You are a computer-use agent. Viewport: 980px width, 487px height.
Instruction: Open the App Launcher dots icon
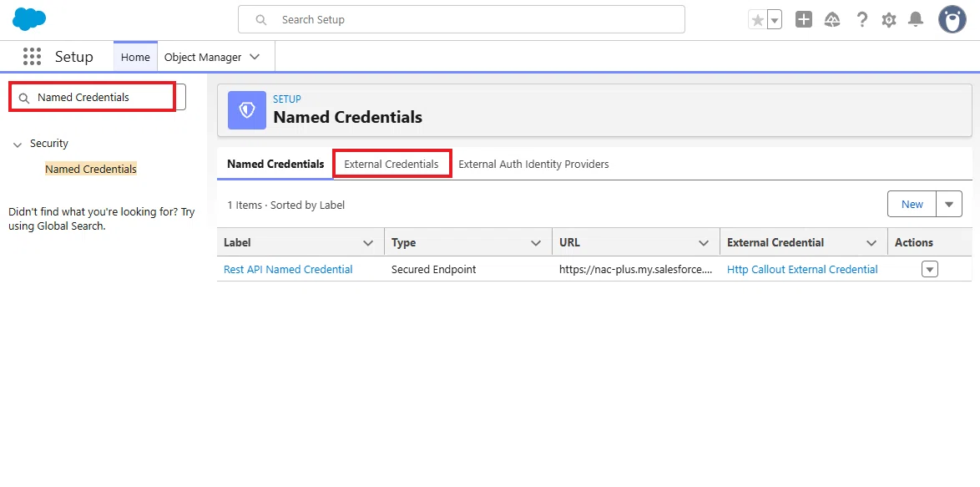(32, 56)
